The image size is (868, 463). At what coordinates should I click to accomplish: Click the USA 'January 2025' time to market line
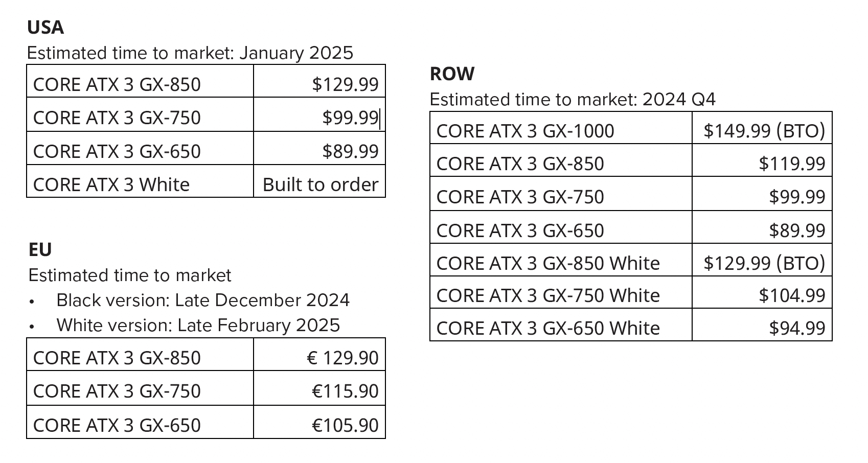(190, 53)
